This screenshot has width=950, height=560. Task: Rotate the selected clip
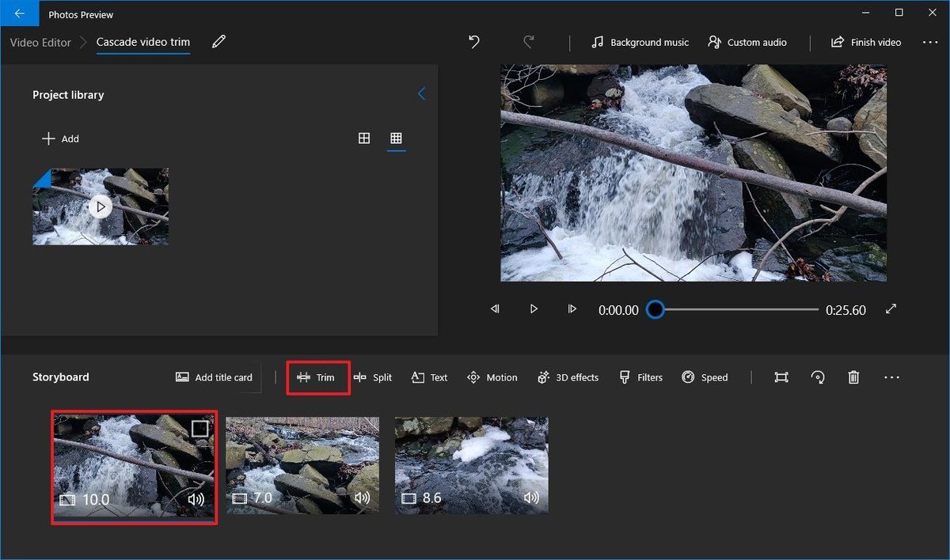pos(818,377)
